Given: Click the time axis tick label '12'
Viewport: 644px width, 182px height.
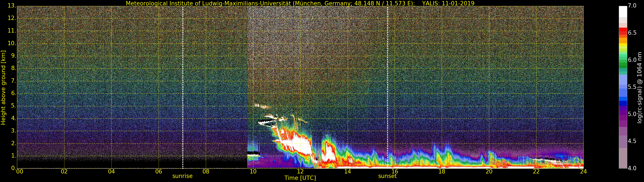Looking at the screenshot, I should (x=300, y=172).
